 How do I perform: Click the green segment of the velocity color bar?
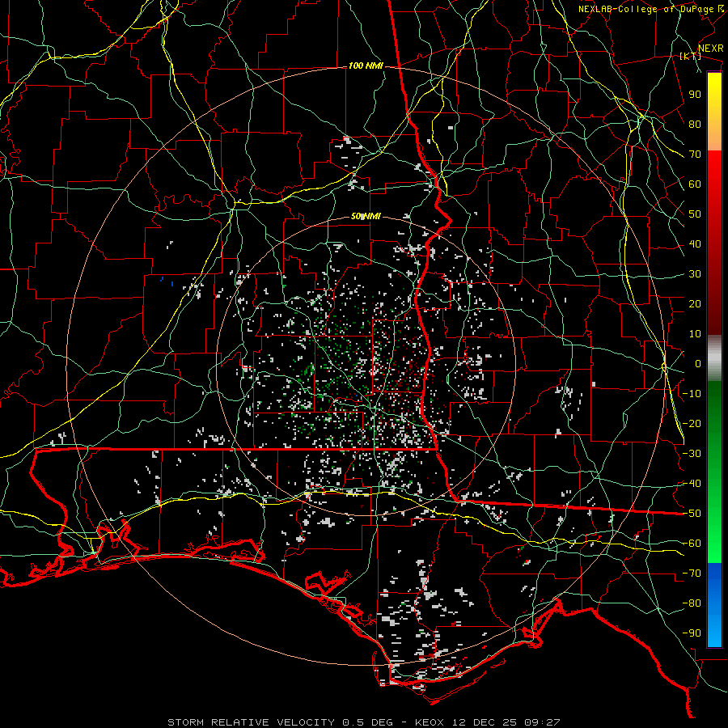[x=714, y=472]
